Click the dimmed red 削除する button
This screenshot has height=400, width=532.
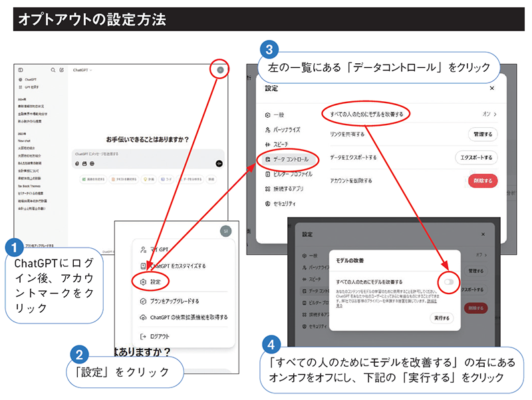click(x=476, y=308)
